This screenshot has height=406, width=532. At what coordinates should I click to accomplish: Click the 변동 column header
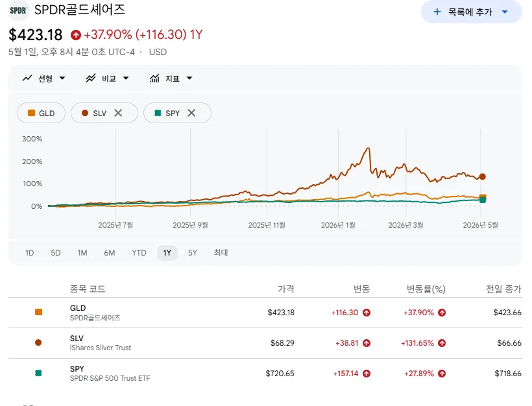(361, 289)
